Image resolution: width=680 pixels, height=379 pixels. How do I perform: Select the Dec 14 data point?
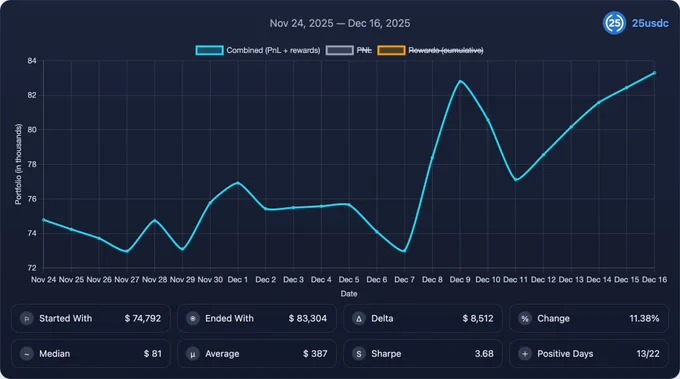[x=599, y=103]
